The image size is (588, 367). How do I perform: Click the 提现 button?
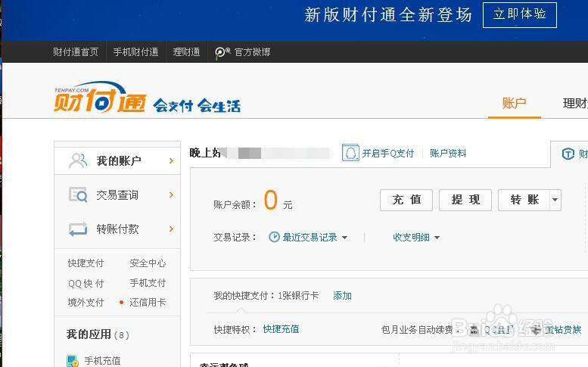[x=465, y=200]
